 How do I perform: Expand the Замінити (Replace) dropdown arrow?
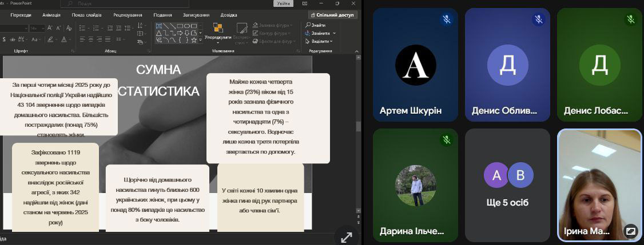click(334, 33)
